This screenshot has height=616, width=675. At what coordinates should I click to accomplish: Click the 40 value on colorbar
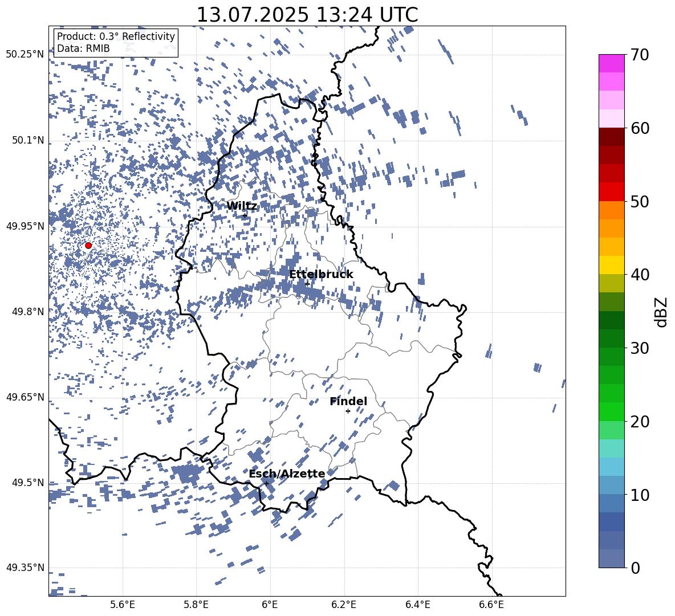click(639, 275)
